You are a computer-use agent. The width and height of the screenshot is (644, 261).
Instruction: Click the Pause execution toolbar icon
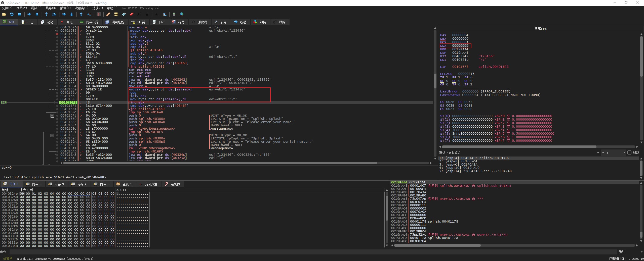point(37,14)
